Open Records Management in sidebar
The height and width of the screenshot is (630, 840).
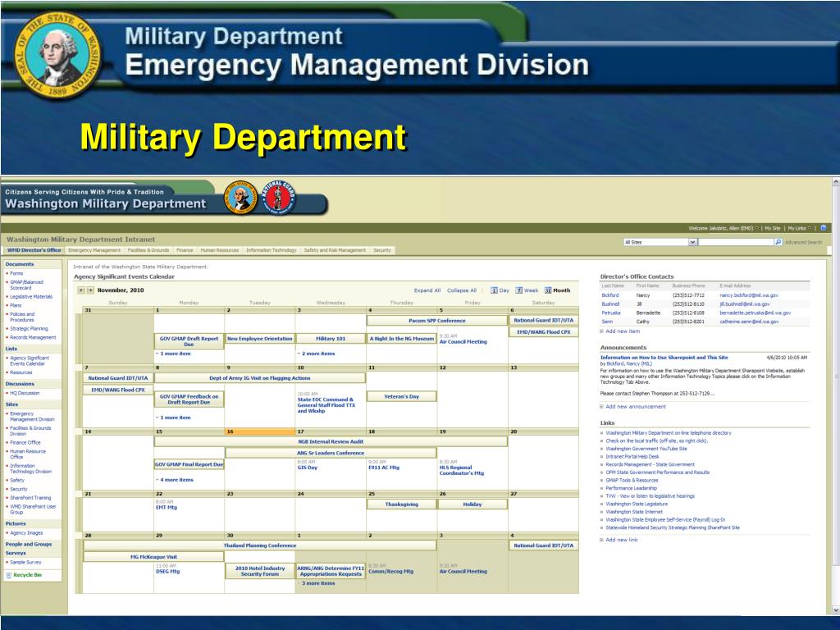[x=33, y=337]
